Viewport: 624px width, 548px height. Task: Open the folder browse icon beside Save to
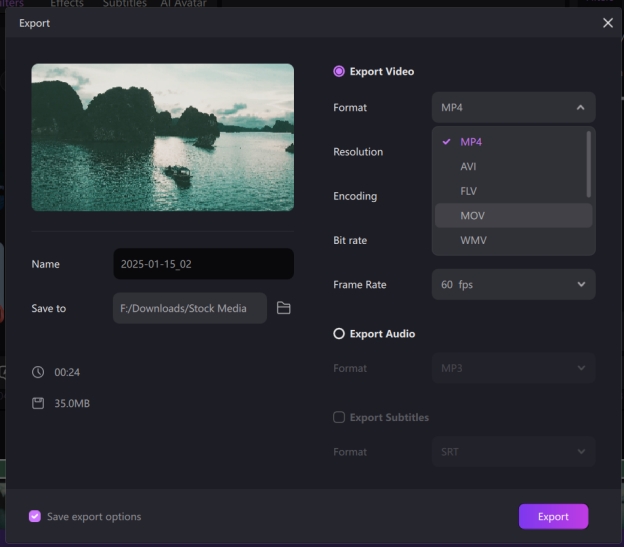283,308
